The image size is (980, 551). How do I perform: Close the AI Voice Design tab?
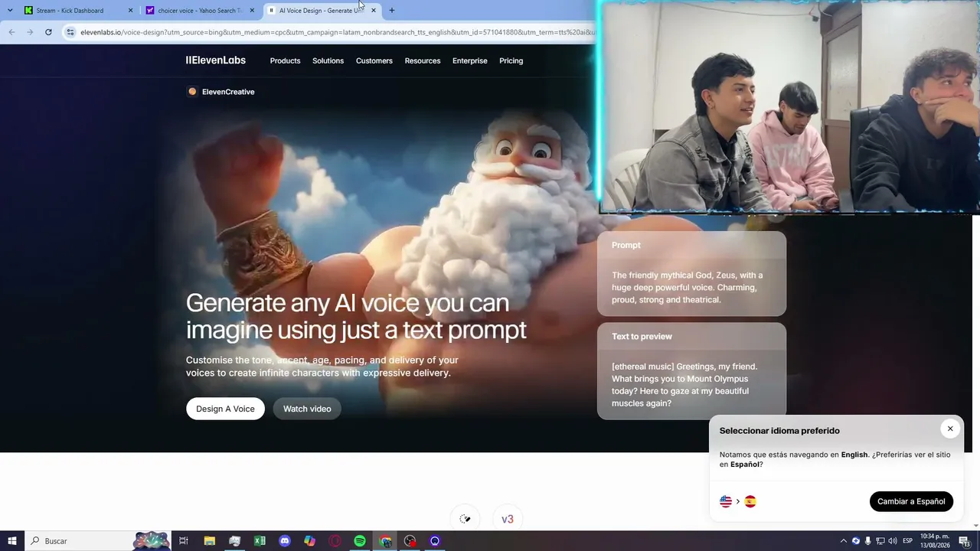374,11
